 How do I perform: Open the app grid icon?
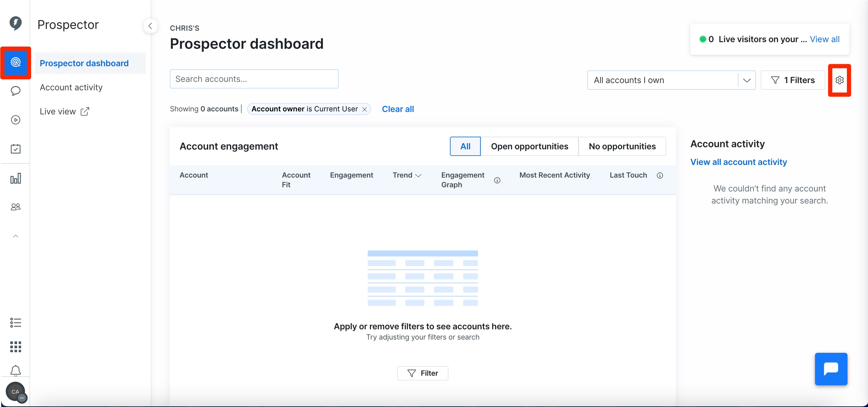(x=15, y=347)
